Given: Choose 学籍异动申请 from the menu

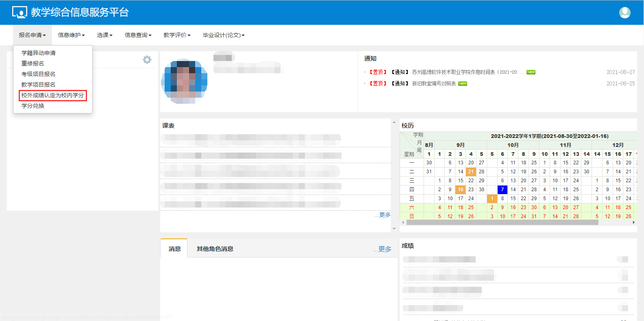Looking at the screenshot, I should coord(39,53).
